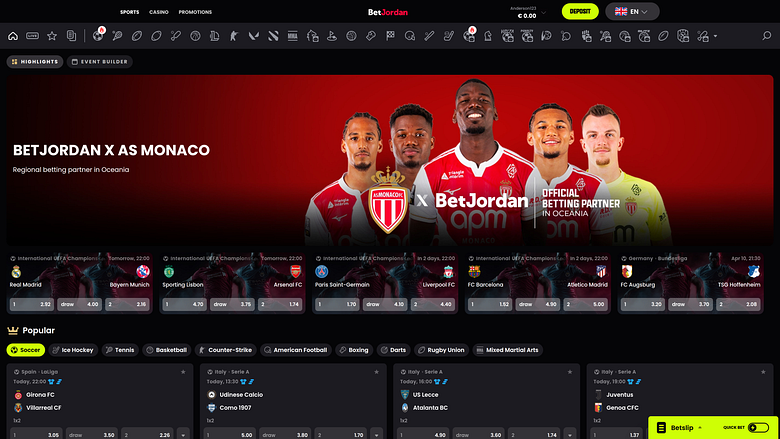Click the BetJordan logo
Image resolution: width=780 pixels, height=439 pixels.
coord(388,12)
